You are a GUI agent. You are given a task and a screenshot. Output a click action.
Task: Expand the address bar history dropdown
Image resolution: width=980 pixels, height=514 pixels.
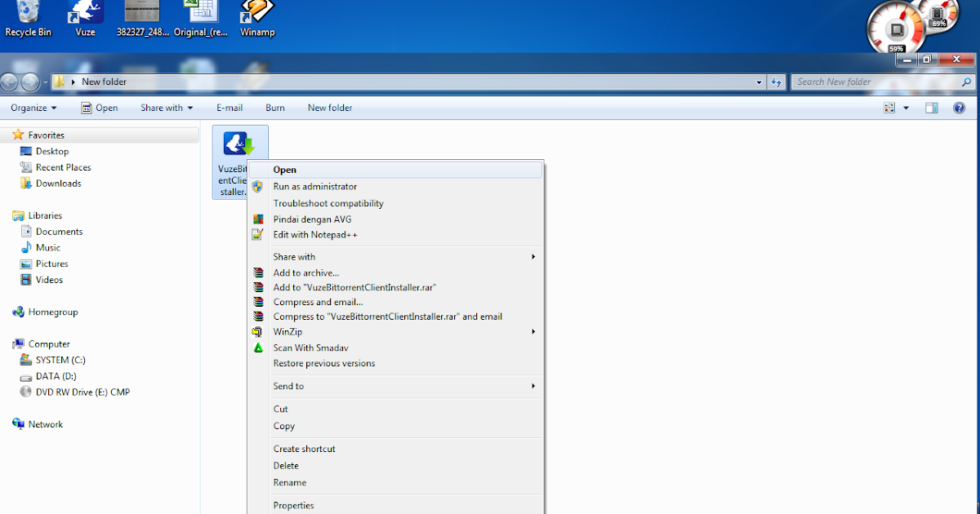click(759, 82)
